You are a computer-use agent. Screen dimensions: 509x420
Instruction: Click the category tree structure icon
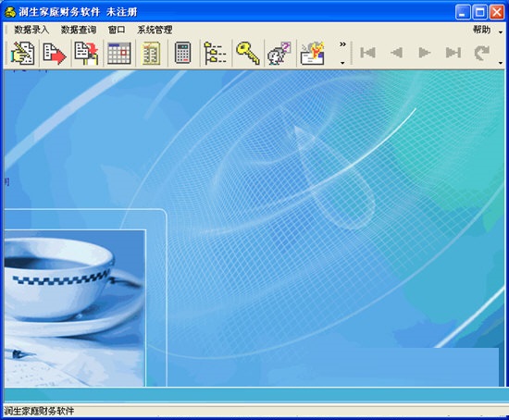pyautogui.click(x=216, y=53)
